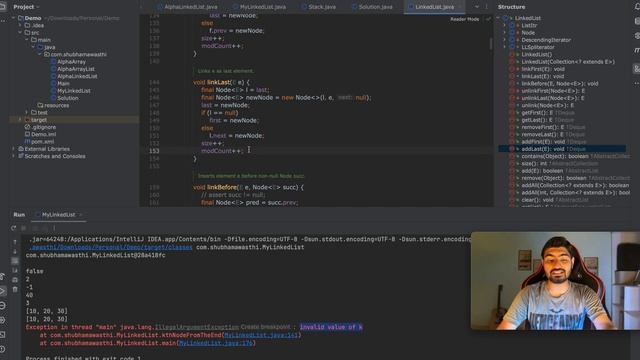This screenshot has height=360, width=640.
Task: Rerun MyLinkedList using the Run toolbar icon
Action: click(13, 228)
